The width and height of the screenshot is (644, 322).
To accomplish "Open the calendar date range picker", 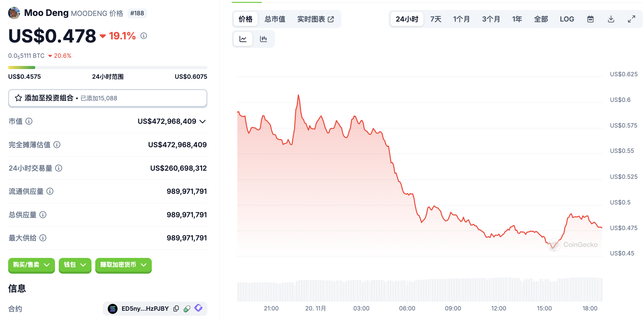I will [590, 19].
